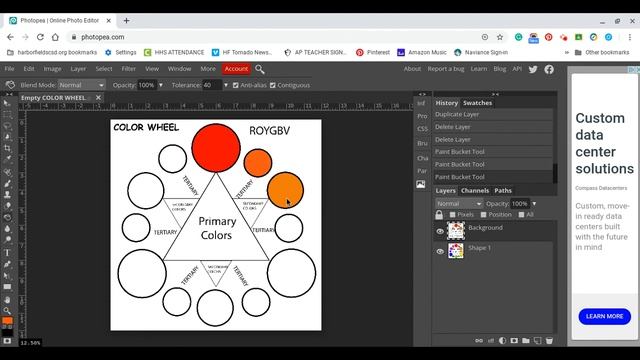Click the link layers chain icon

pyautogui.click(x=479, y=340)
